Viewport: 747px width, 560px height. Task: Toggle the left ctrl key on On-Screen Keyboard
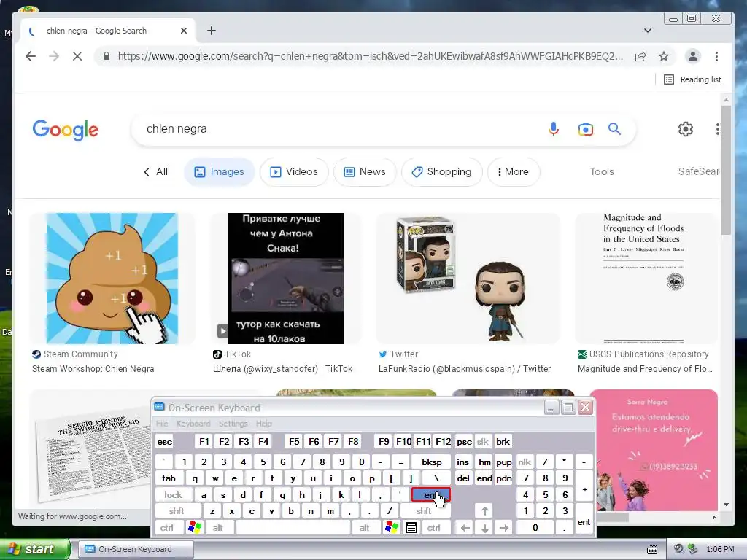tap(167, 528)
